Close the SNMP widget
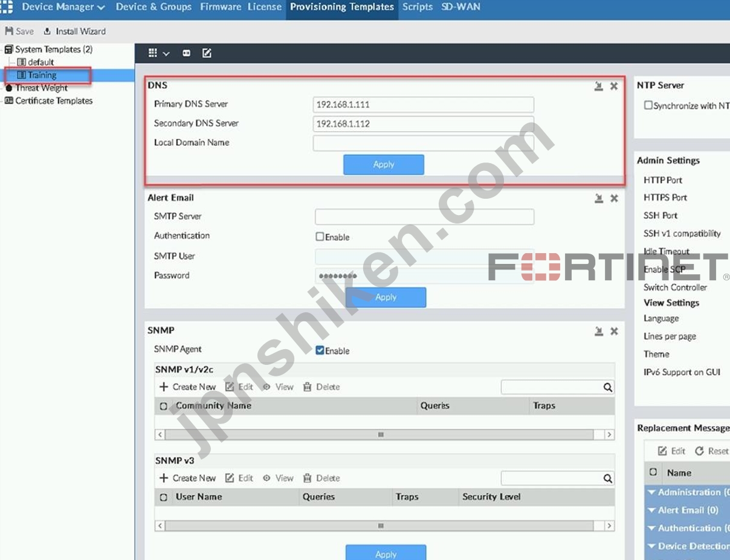Viewport: 730px width, 560px height. point(614,331)
